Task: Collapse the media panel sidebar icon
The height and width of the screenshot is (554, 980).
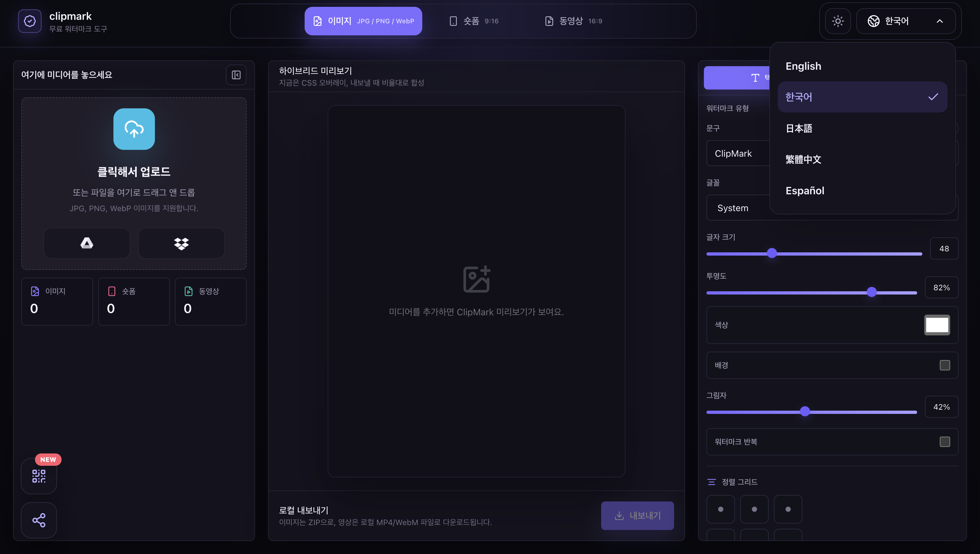Action: 236,75
